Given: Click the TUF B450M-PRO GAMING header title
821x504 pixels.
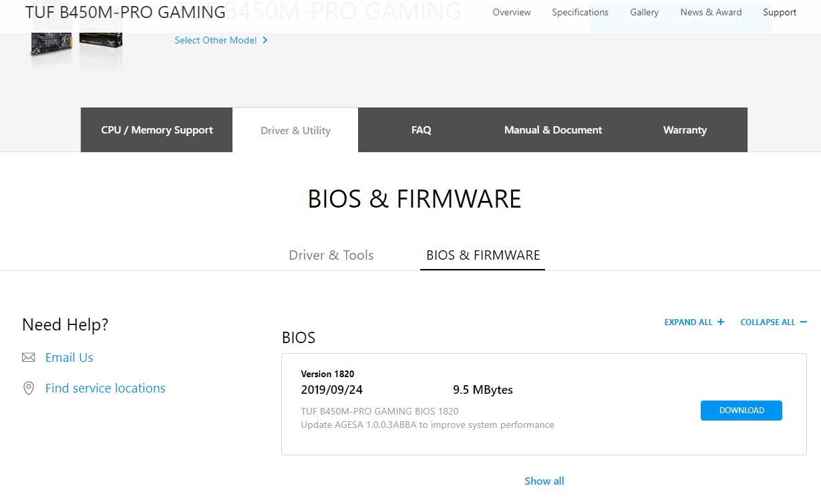Looking at the screenshot, I should click(126, 12).
